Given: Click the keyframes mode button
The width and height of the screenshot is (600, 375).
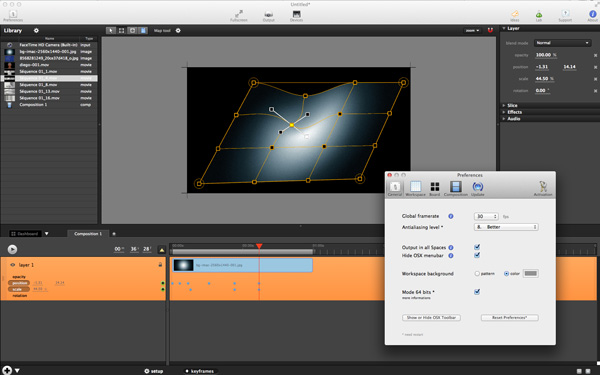Looking at the screenshot, I should click(199, 371).
